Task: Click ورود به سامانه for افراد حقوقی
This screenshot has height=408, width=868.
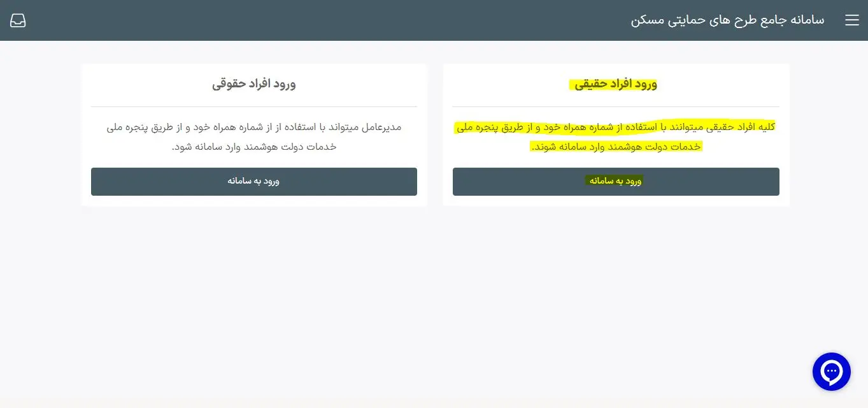Action: click(254, 182)
